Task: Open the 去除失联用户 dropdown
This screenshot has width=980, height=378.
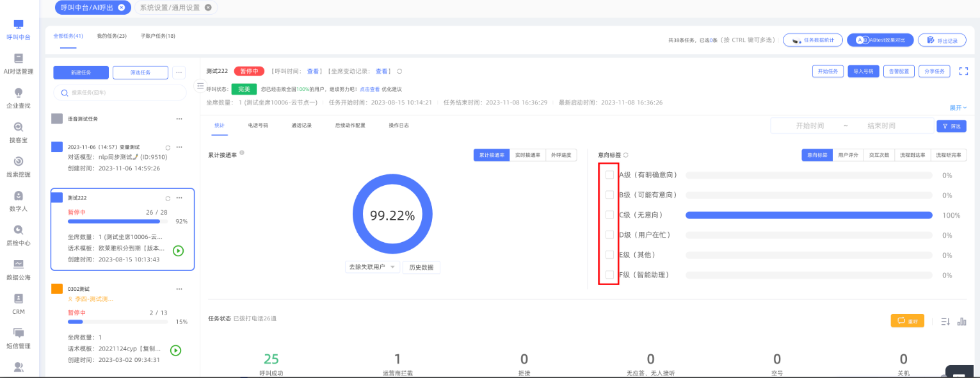Action: [372, 267]
